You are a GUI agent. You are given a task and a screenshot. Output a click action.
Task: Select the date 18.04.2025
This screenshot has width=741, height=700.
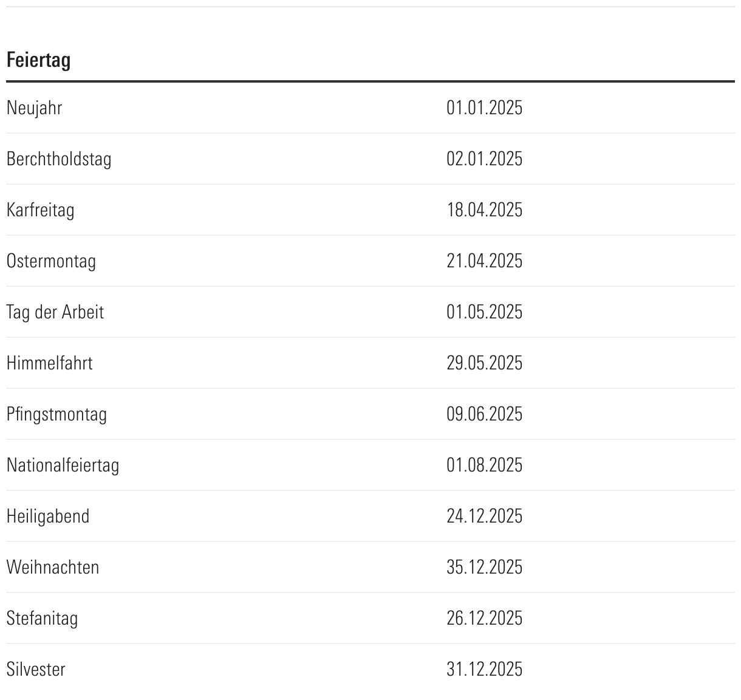click(x=484, y=210)
